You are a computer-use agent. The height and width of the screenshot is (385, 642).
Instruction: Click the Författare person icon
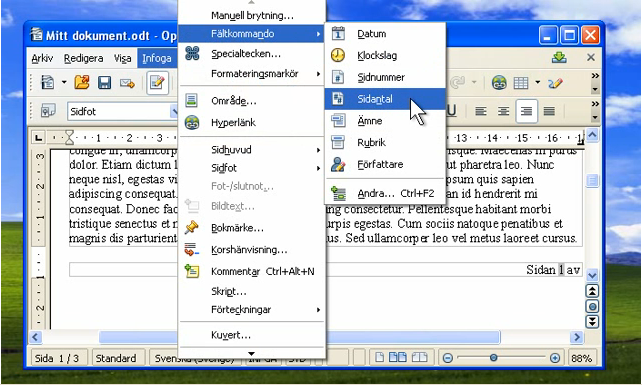(x=338, y=164)
